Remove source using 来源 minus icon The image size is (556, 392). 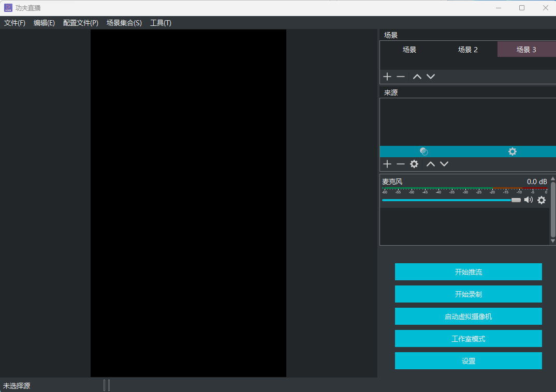[x=401, y=164]
